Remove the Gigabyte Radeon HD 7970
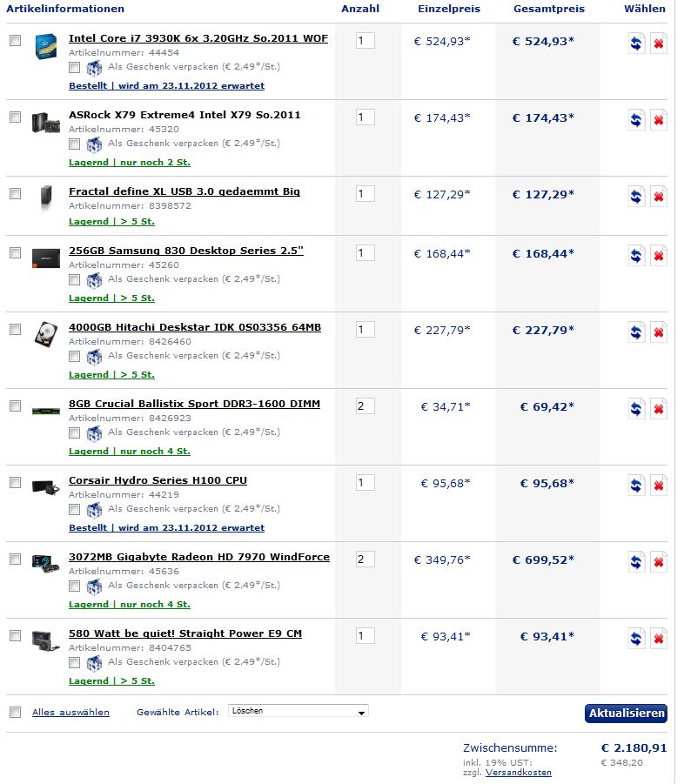 coord(659,562)
